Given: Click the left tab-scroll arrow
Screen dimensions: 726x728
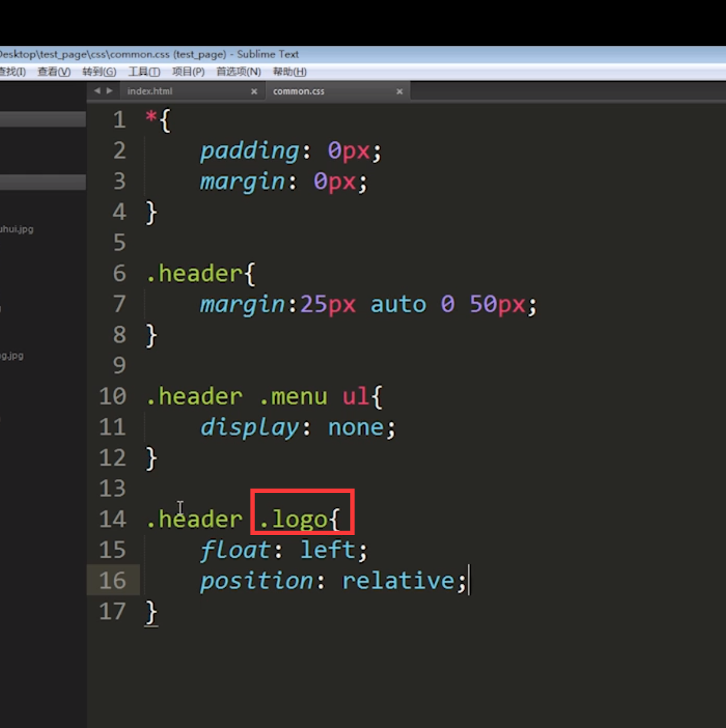Looking at the screenshot, I should (97, 91).
